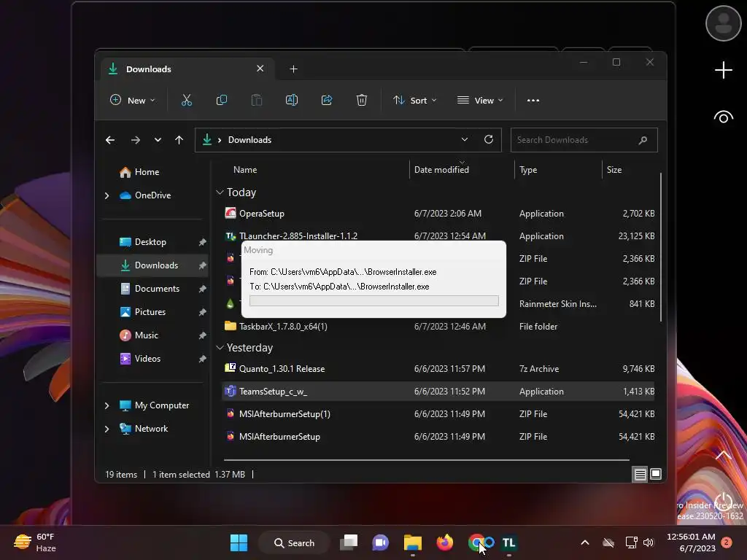The width and height of the screenshot is (747, 560).
Task: Open TLauncher icon on taskbar
Action: (508, 542)
